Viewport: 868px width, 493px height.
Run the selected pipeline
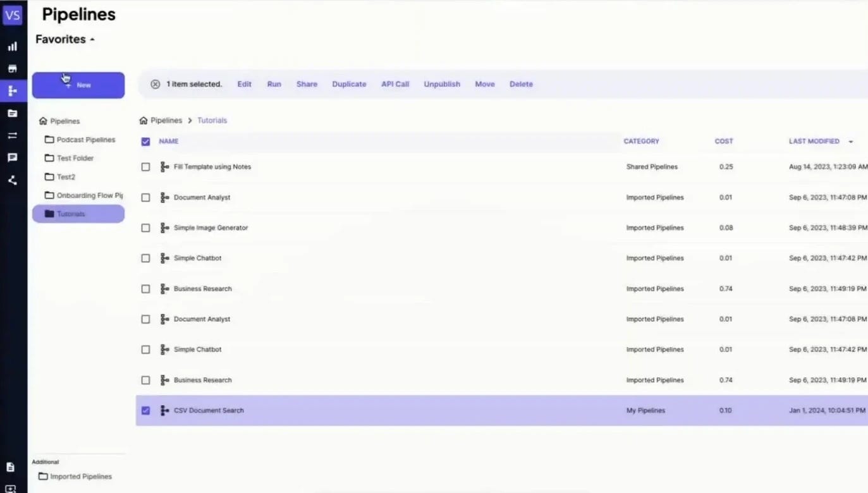[x=274, y=83]
